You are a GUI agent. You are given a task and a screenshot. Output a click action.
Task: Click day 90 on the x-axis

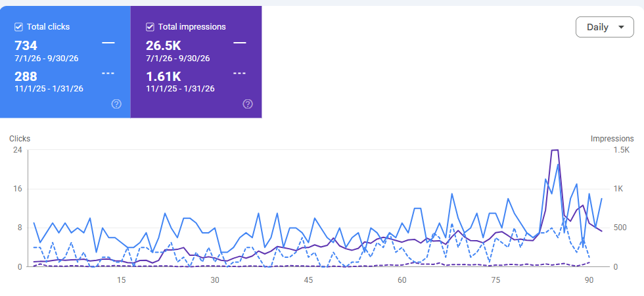click(x=589, y=280)
